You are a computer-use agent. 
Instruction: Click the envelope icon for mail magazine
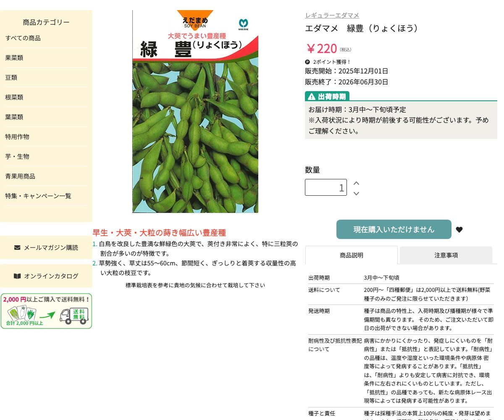tap(17, 247)
